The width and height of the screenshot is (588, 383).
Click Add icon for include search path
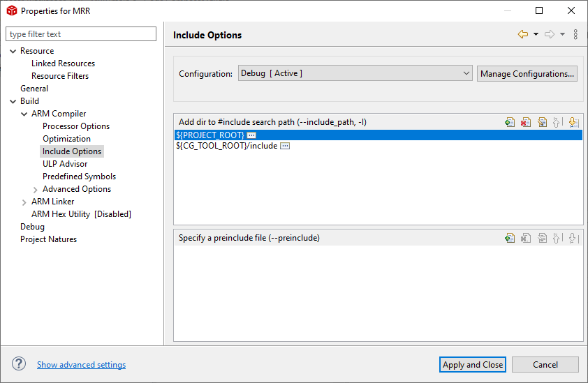coord(510,122)
